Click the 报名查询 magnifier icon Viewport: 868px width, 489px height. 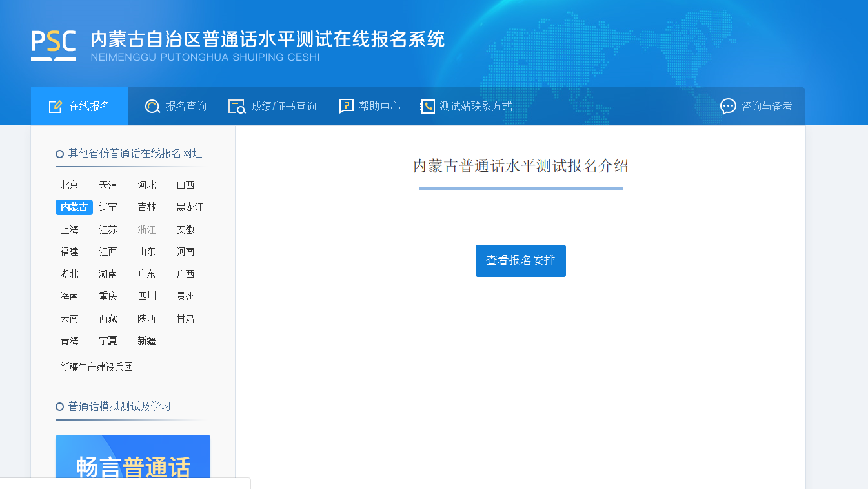click(x=152, y=107)
